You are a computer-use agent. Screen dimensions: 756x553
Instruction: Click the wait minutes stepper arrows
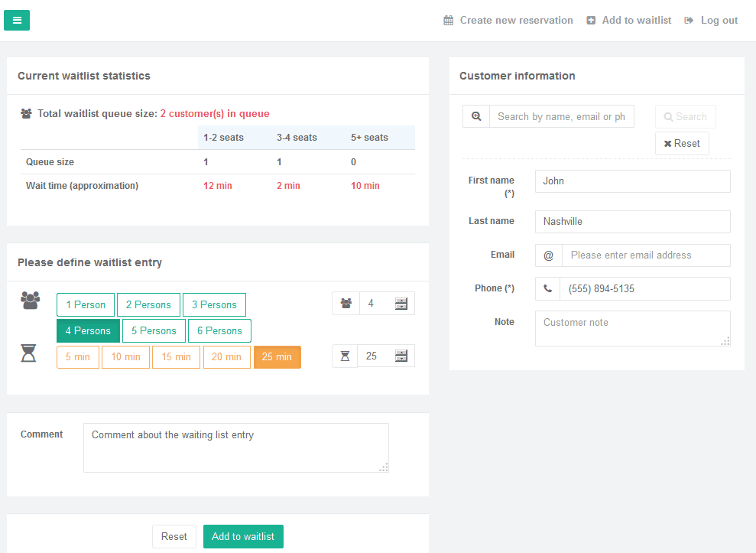pos(401,356)
